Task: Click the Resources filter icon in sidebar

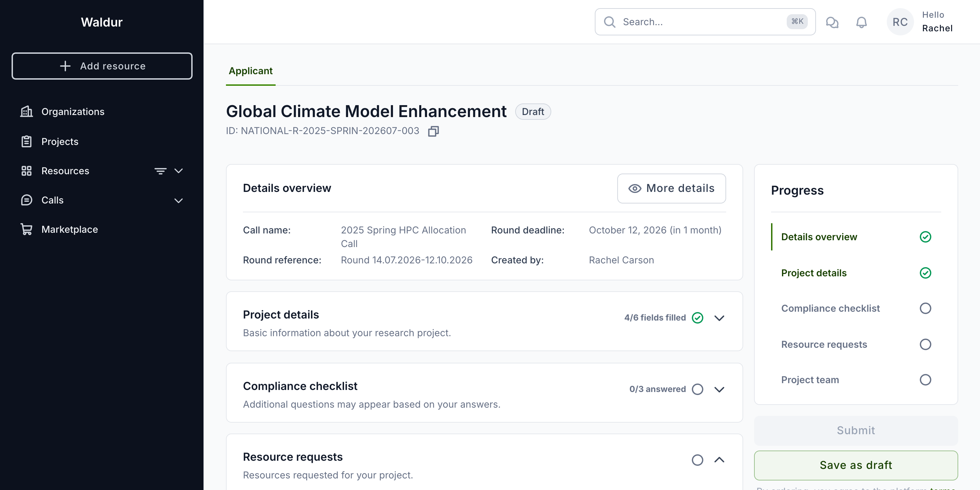Action: (x=160, y=171)
